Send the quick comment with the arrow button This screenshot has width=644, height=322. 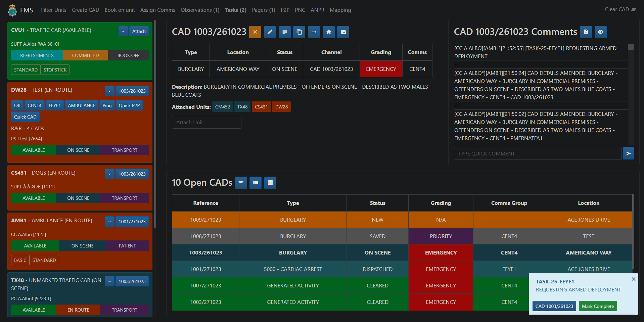(x=629, y=153)
